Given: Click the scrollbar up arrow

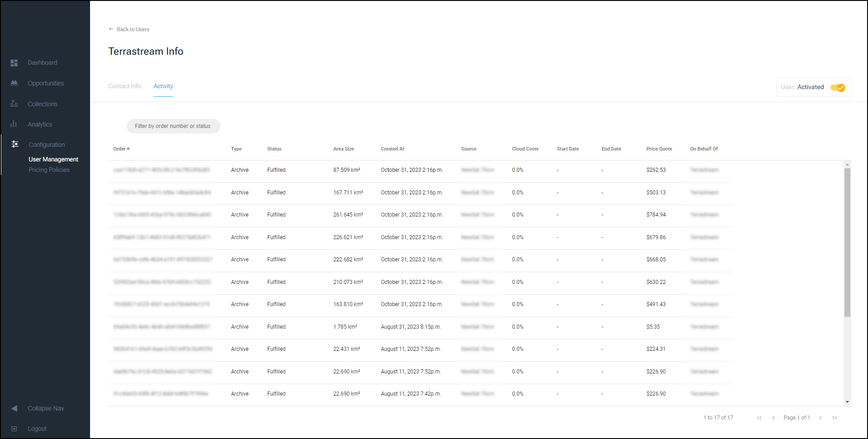Looking at the screenshot, I should pyautogui.click(x=847, y=164).
